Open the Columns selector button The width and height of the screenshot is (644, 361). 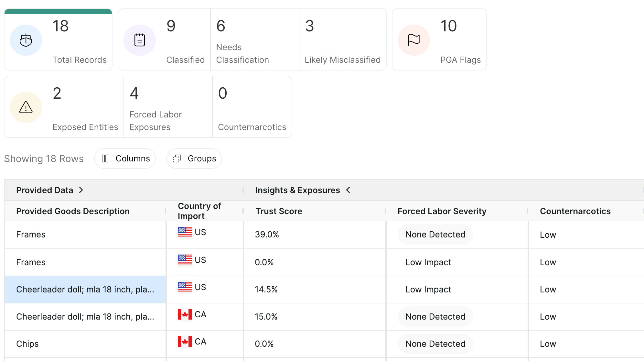125,159
